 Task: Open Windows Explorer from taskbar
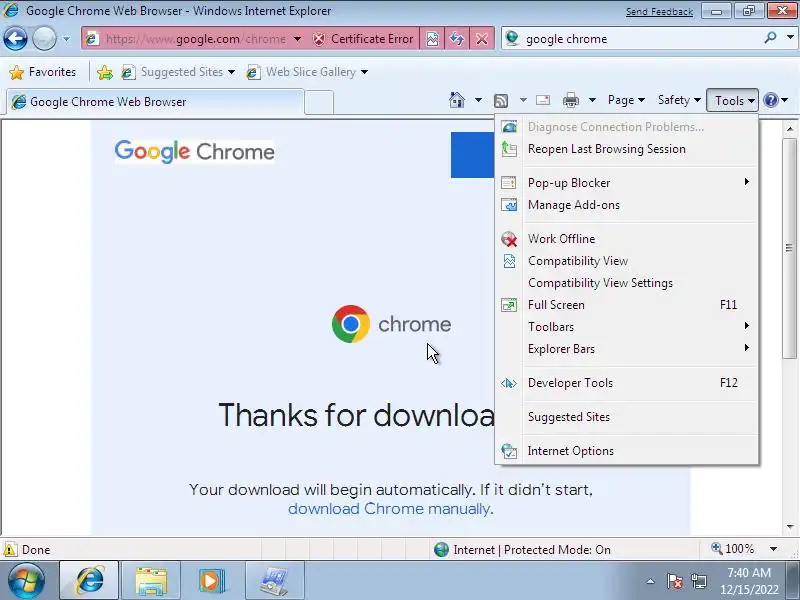coord(151,580)
